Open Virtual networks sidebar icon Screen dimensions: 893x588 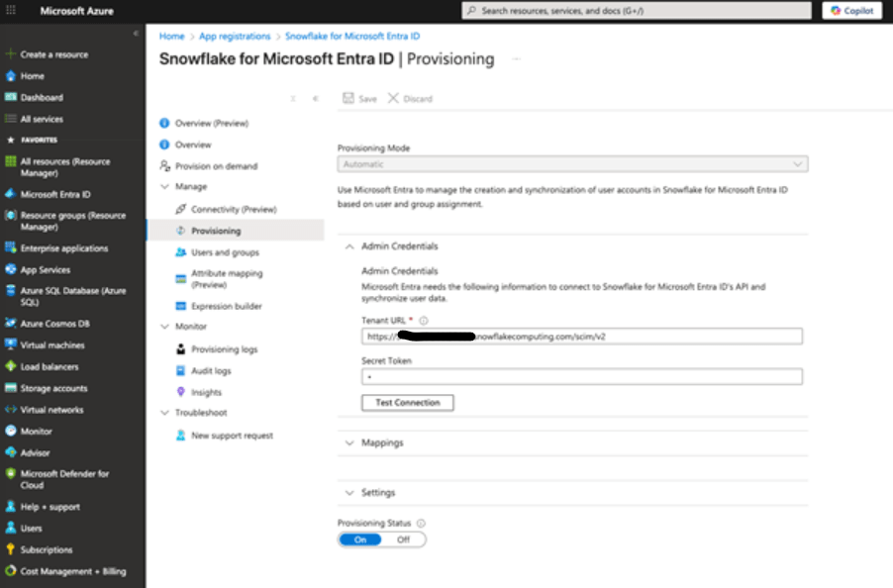click(10, 410)
